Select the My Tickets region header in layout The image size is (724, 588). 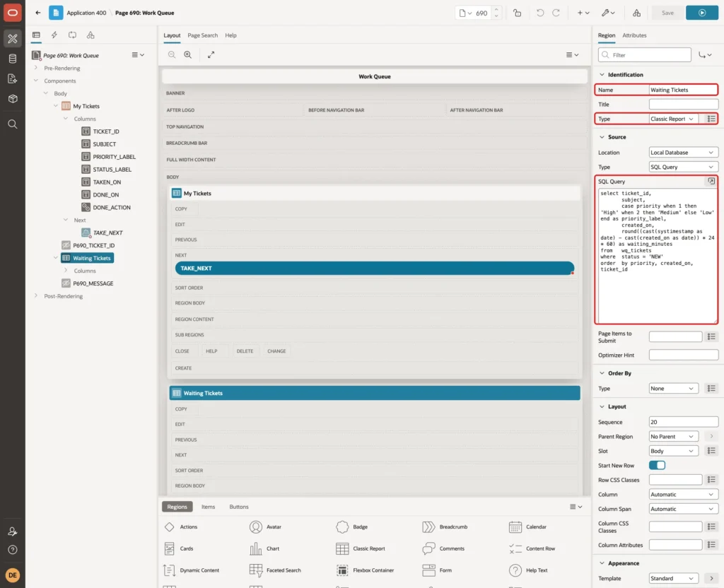375,194
